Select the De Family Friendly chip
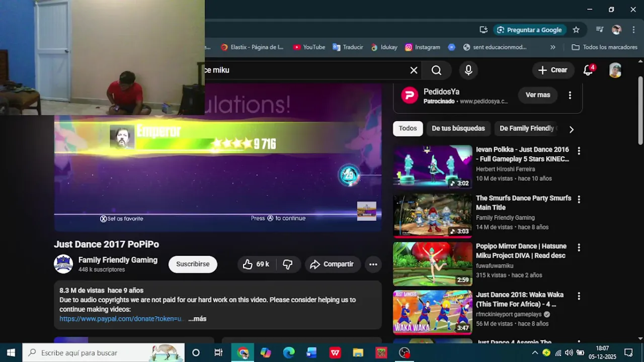Viewport: 644px width, 362px height. pyautogui.click(x=527, y=129)
